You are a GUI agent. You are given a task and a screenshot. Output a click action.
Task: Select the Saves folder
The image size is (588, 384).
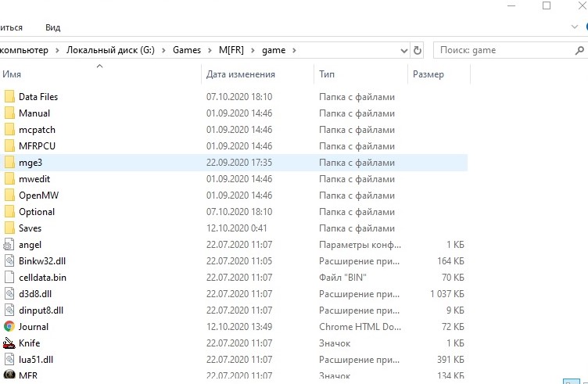point(30,228)
